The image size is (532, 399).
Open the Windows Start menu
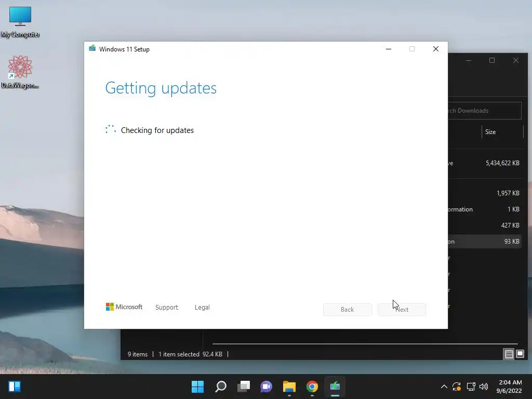197,386
